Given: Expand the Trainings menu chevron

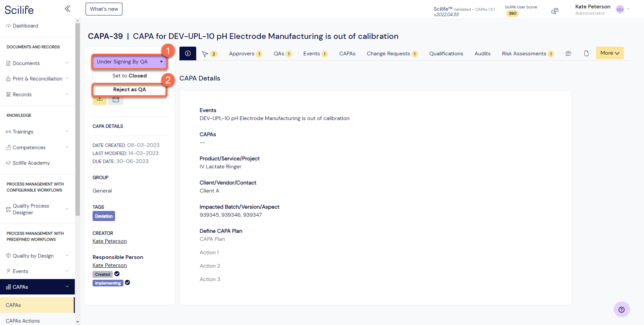Looking at the screenshot, I should tap(67, 131).
